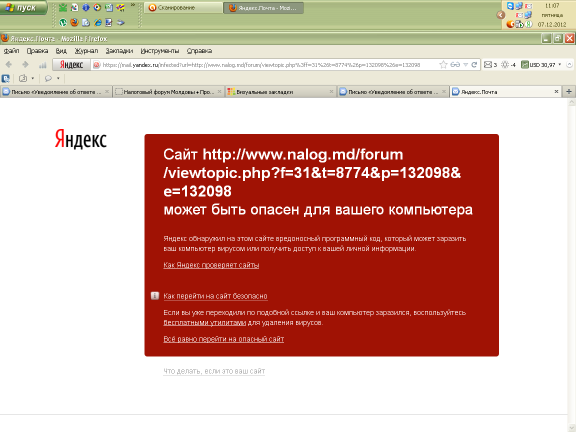
Task: Open the Закладки menu
Action: click(119, 51)
